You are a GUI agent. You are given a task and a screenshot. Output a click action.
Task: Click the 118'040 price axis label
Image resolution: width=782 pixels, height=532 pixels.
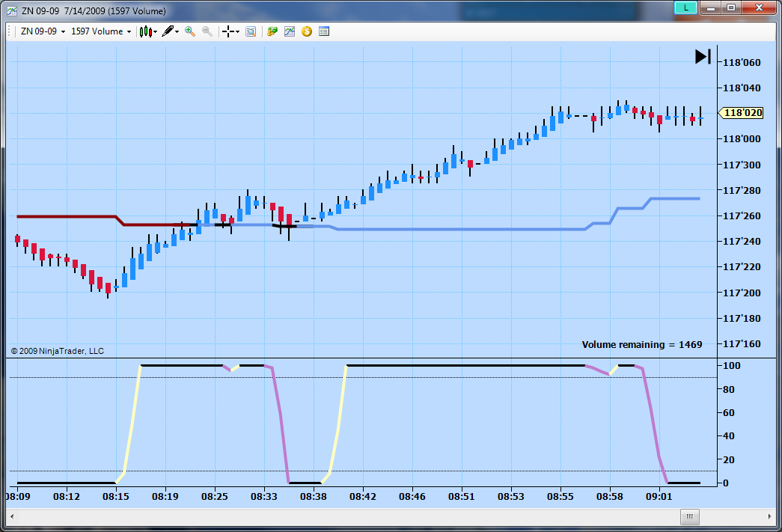[742, 88]
